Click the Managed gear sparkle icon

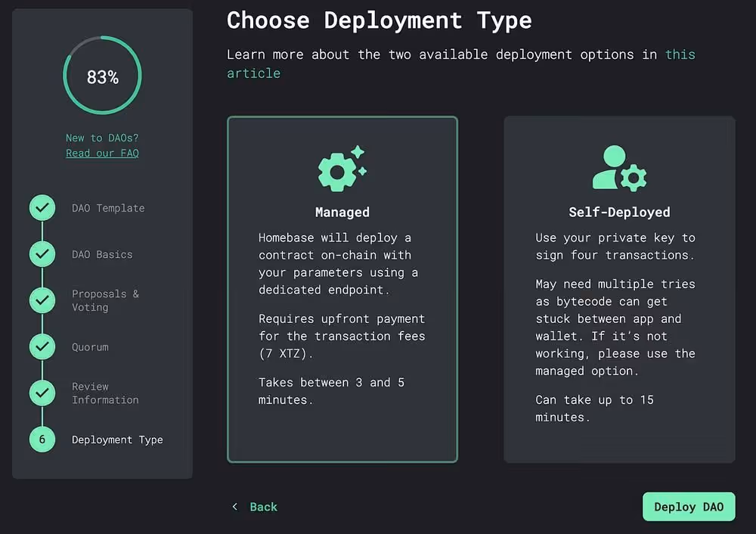click(342, 168)
